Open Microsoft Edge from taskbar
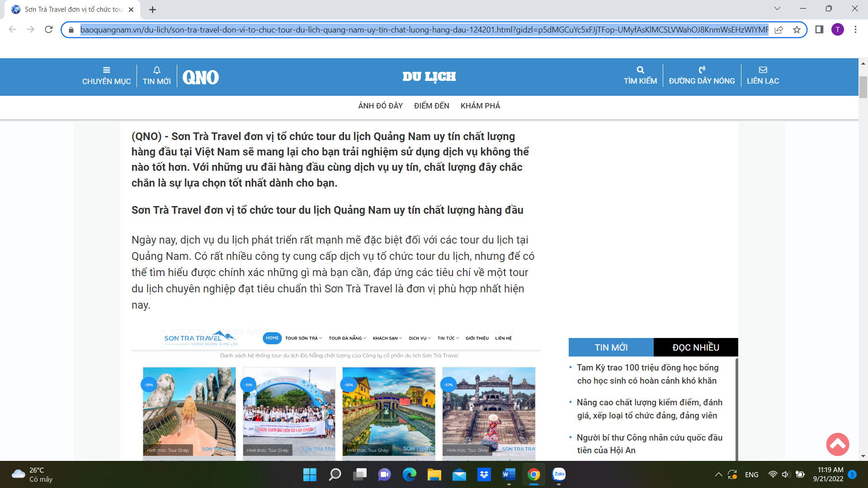Viewport: 868px width, 488px height. tap(410, 474)
